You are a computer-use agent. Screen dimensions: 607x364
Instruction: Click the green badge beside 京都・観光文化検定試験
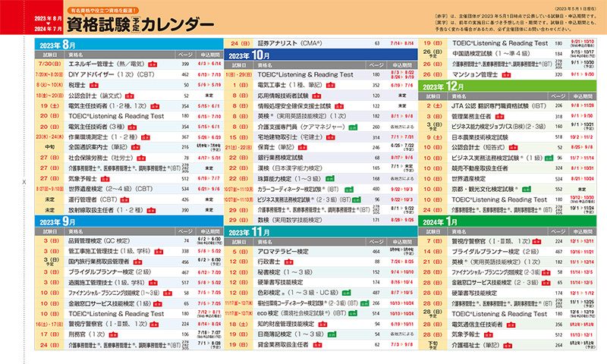[526, 189]
